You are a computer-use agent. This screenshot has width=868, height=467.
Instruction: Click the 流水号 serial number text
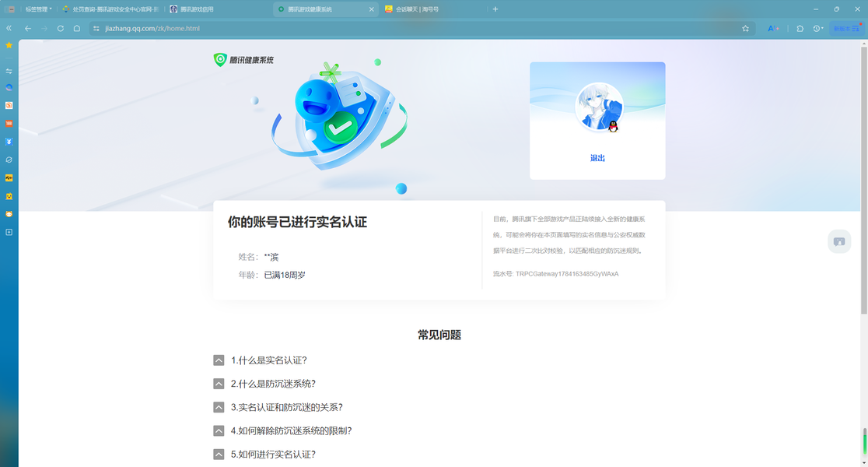tap(556, 274)
